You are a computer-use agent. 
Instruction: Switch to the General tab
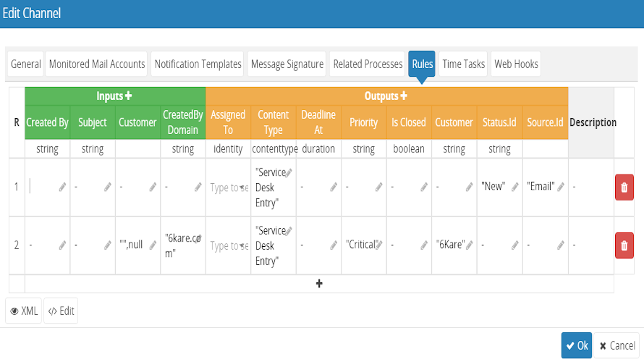(x=26, y=64)
